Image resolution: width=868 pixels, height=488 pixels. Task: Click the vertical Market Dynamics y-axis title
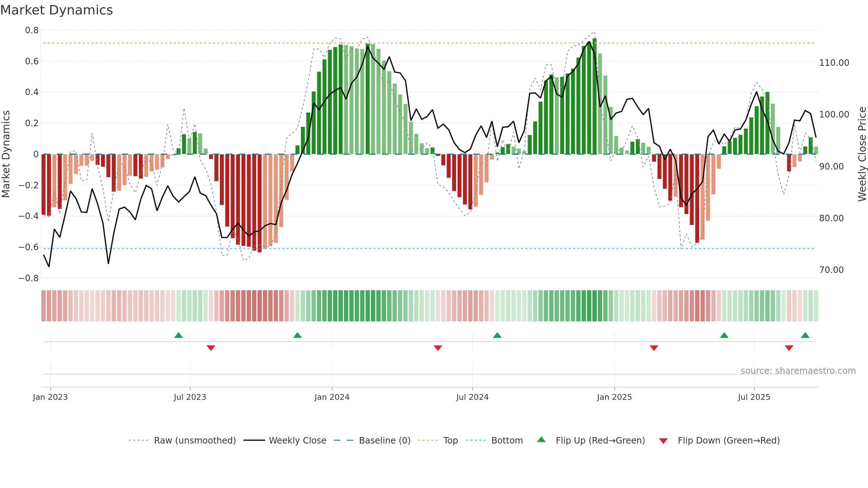point(6,154)
